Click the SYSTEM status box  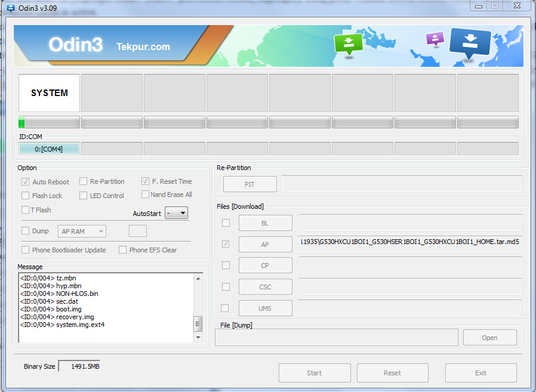point(49,93)
